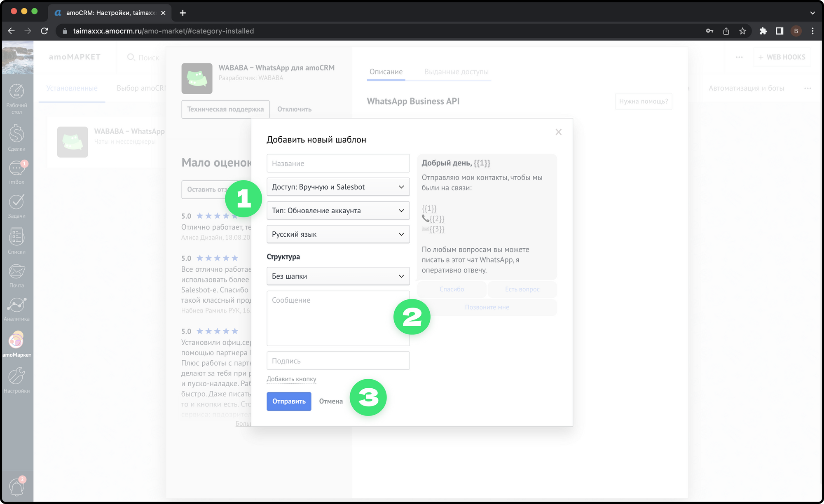Image resolution: width=824 pixels, height=504 pixels.
Task: Close the amoCRM browser tab
Action: point(163,13)
